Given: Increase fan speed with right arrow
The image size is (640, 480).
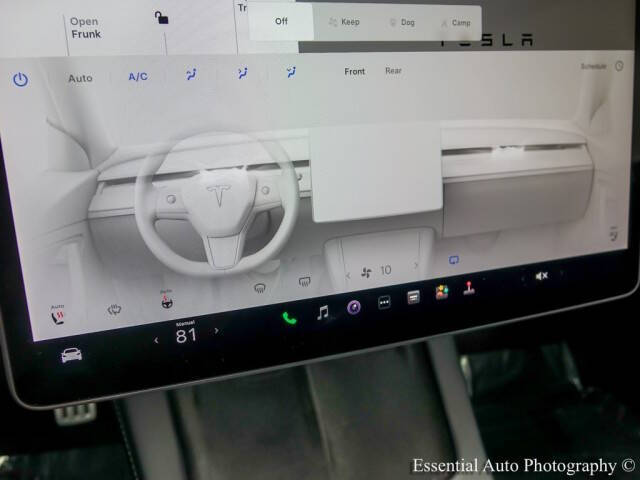Looking at the screenshot, I should (416, 265).
